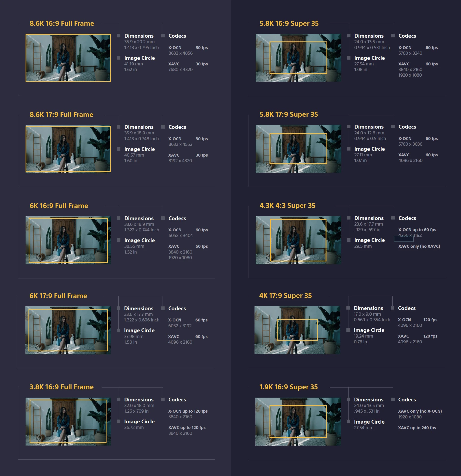Select the '8.6K 16:9 Full Frame' heading
Image resolution: width=461 pixels, height=476 pixels.
62,23
